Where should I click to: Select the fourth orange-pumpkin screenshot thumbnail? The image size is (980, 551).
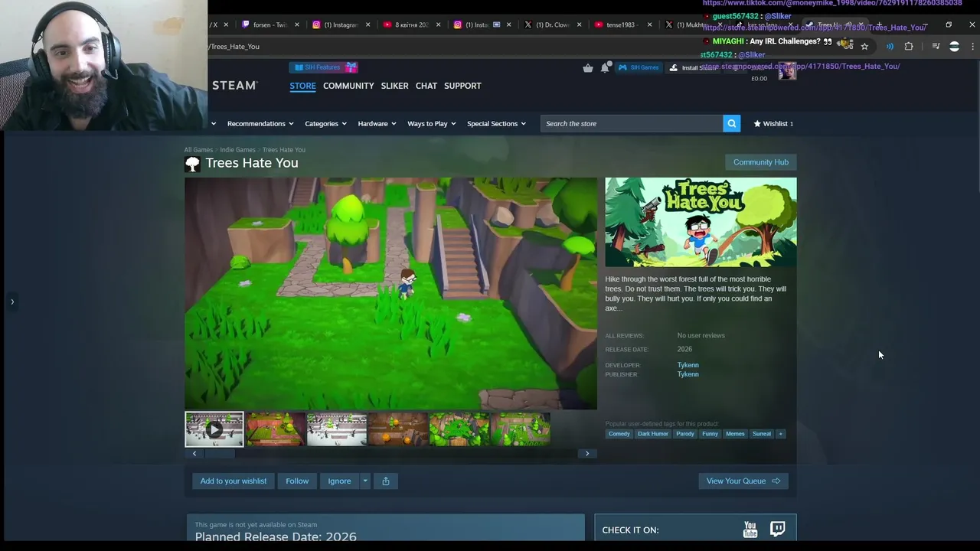pyautogui.click(x=398, y=429)
